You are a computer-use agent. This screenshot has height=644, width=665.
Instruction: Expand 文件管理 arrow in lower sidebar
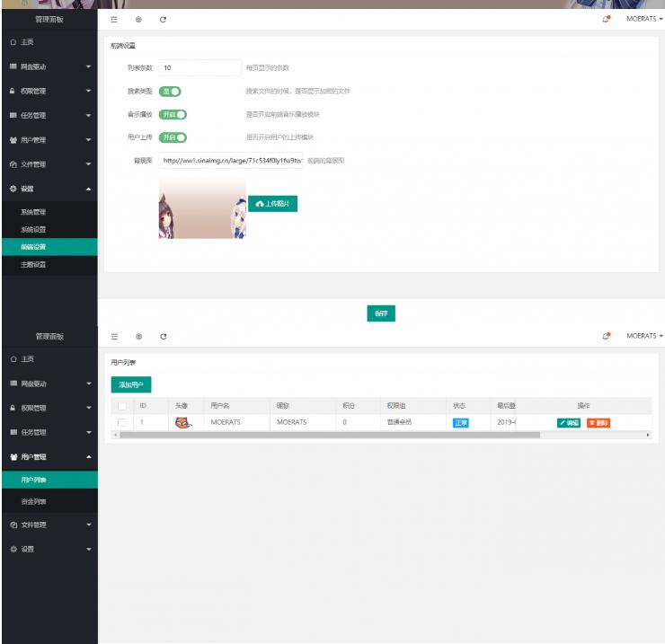(x=89, y=525)
